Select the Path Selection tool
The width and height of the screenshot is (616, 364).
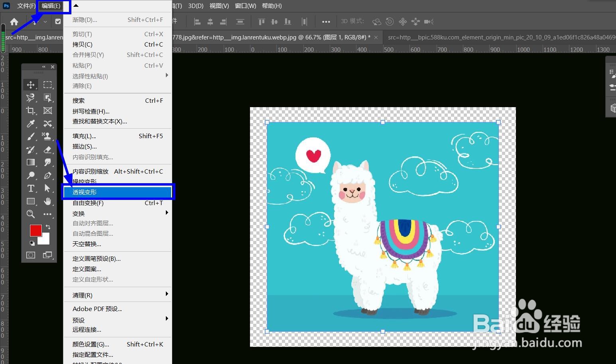coord(47,188)
